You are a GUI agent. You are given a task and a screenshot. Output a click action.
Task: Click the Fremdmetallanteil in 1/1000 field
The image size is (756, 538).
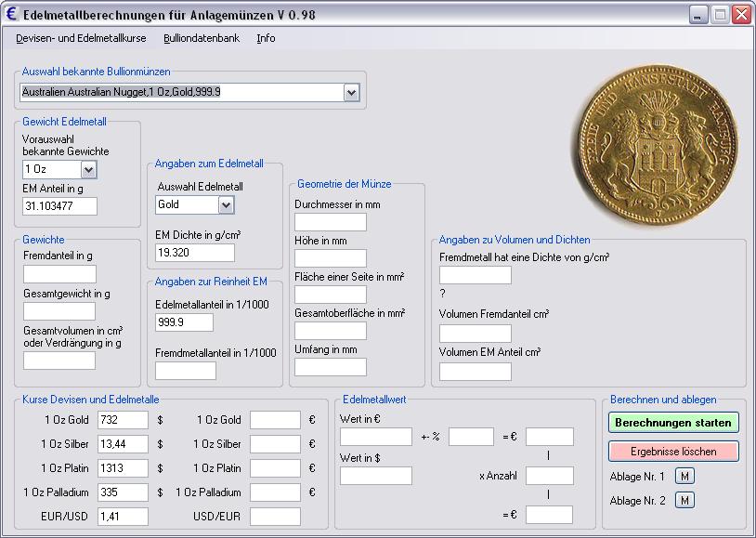(x=186, y=371)
